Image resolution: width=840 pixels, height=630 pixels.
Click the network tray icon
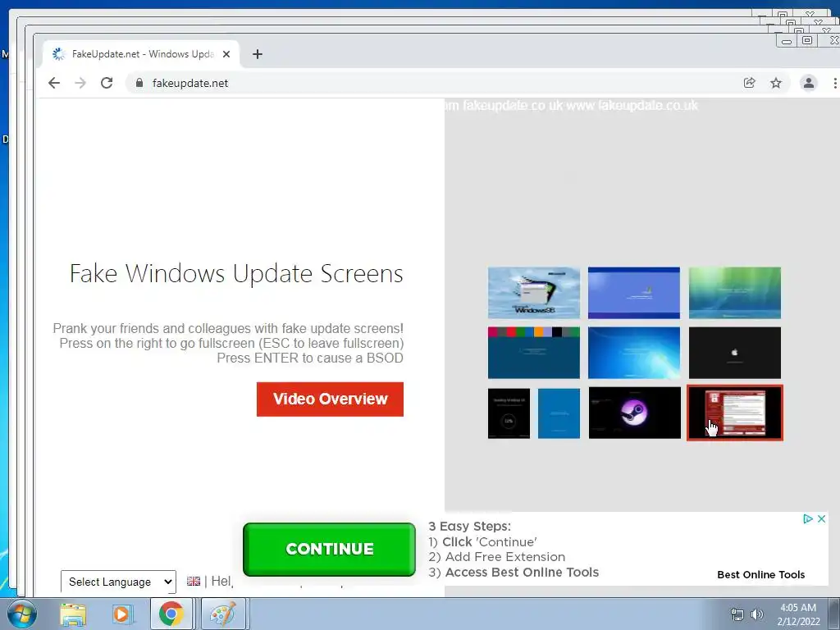point(737,614)
